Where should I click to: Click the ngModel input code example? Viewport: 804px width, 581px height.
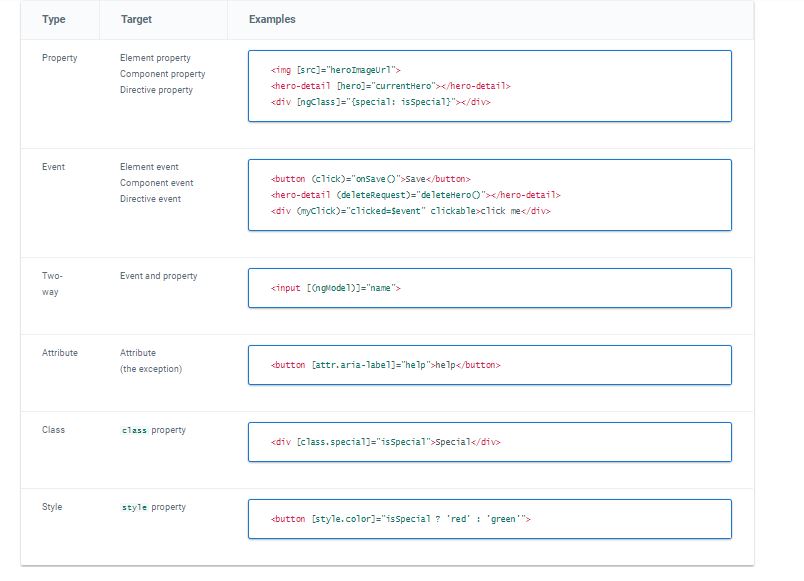pos(335,288)
